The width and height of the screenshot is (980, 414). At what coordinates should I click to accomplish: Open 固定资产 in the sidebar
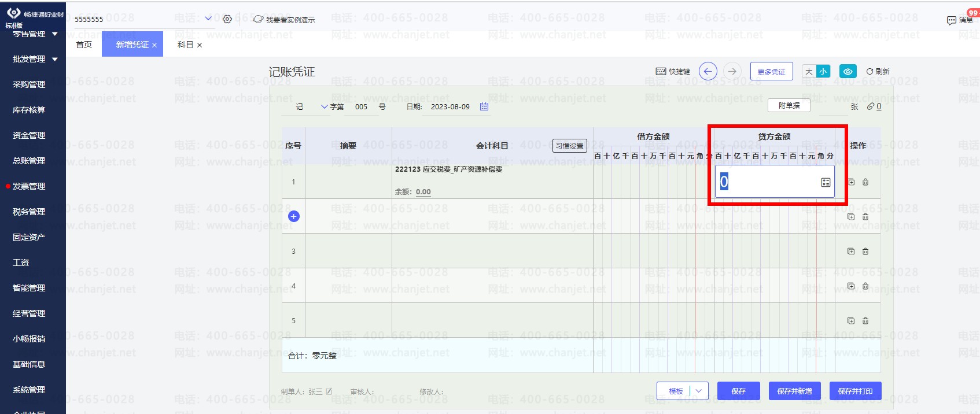point(29,237)
